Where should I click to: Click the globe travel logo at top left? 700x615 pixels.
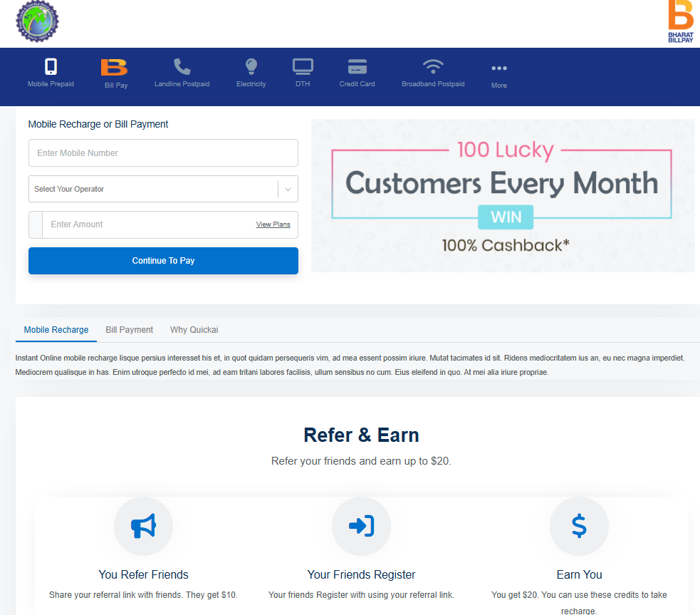click(37, 21)
